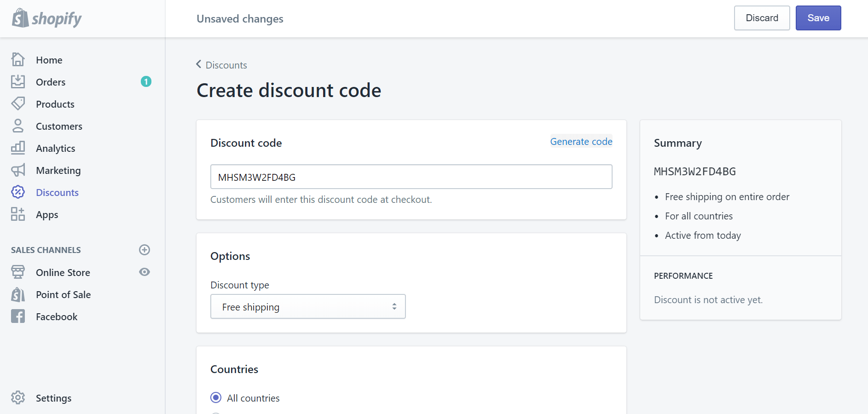The width and height of the screenshot is (868, 414).
Task: Open Settings via the gear icon
Action: [x=18, y=398]
